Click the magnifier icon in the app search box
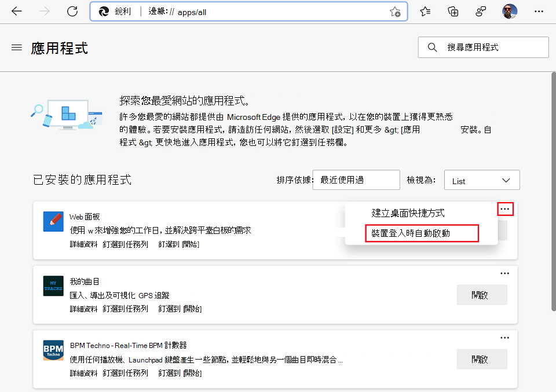 432,47
